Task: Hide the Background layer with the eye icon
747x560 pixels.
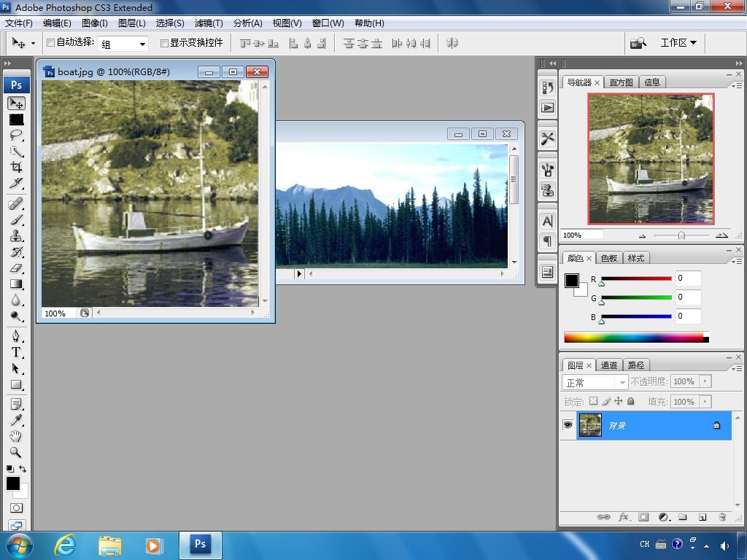Action: click(x=568, y=425)
